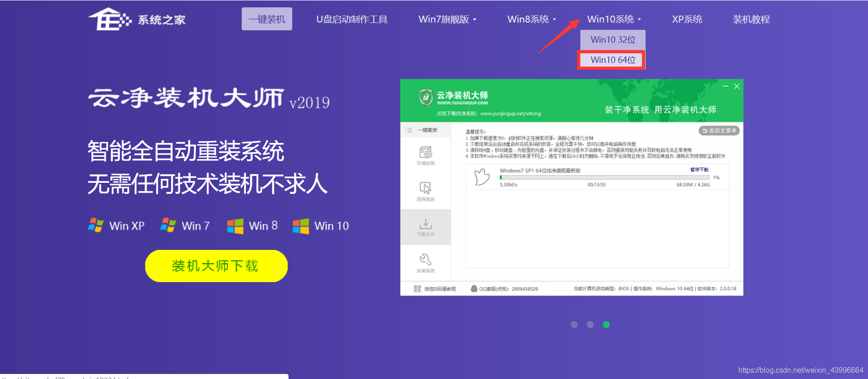Click the 云净装机大师 shield logo
868x379 pixels.
pyautogui.click(x=426, y=97)
